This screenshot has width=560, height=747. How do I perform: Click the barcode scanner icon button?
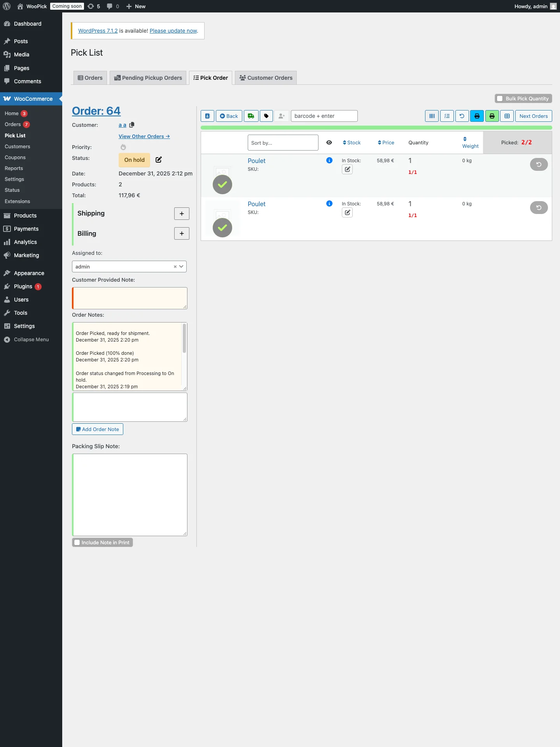[432, 116]
